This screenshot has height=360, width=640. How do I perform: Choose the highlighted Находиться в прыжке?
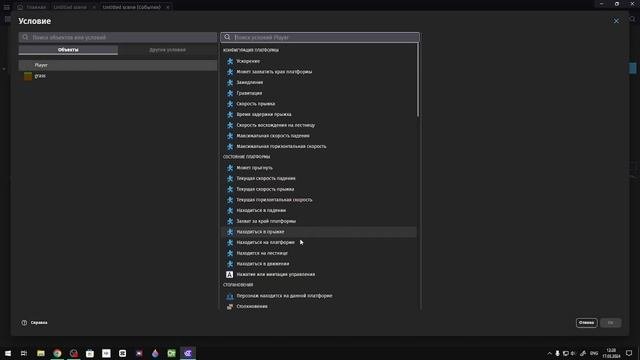pyautogui.click(x=318, y=232)
